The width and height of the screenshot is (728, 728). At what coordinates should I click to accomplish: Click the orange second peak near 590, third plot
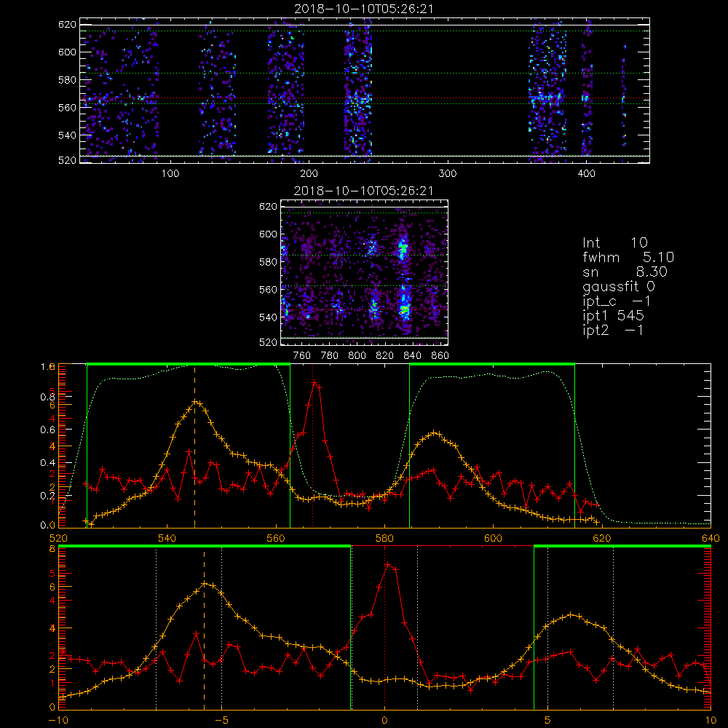click(x=435, y=432)
